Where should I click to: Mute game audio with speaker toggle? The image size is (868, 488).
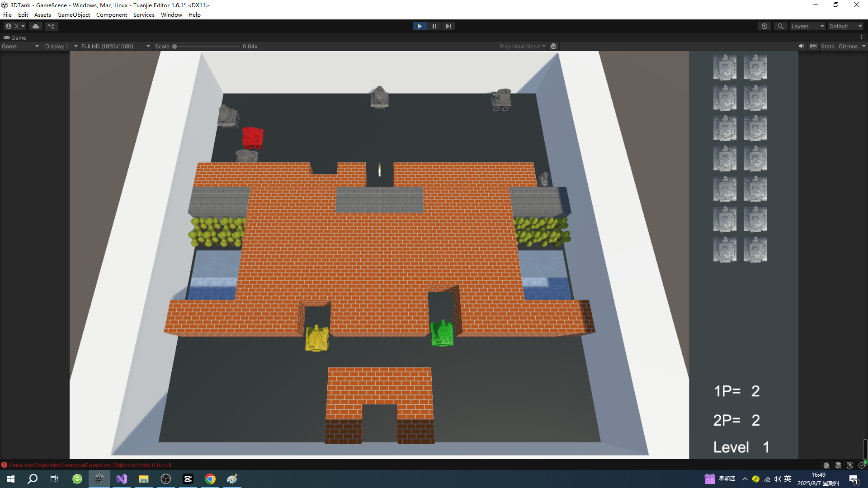[801, 46]
